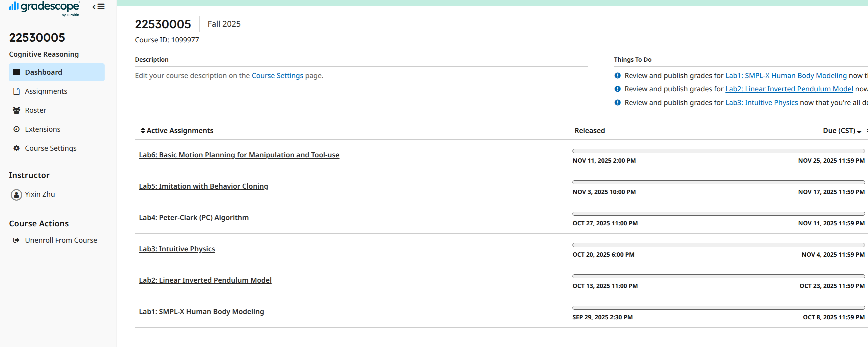Sort by the Released column header
Screen dimensions: 868x347
589,131
